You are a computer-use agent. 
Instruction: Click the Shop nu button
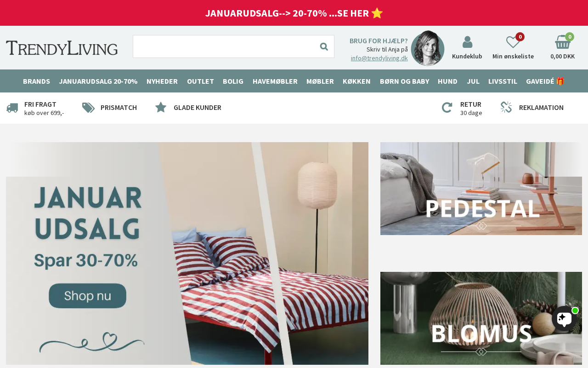87,296
